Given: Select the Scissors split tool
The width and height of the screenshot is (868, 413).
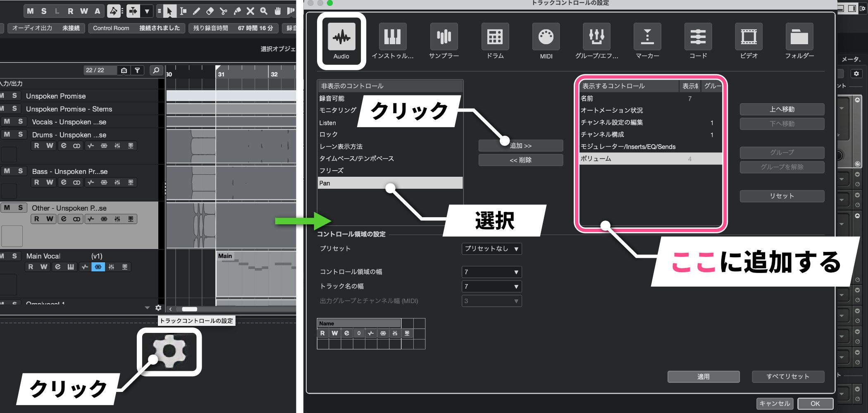Looking at the screenshot, I should coord(223,11).
